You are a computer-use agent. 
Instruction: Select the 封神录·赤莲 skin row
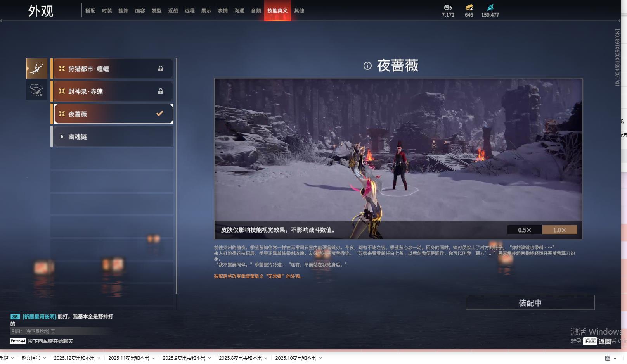click(112, 91)
